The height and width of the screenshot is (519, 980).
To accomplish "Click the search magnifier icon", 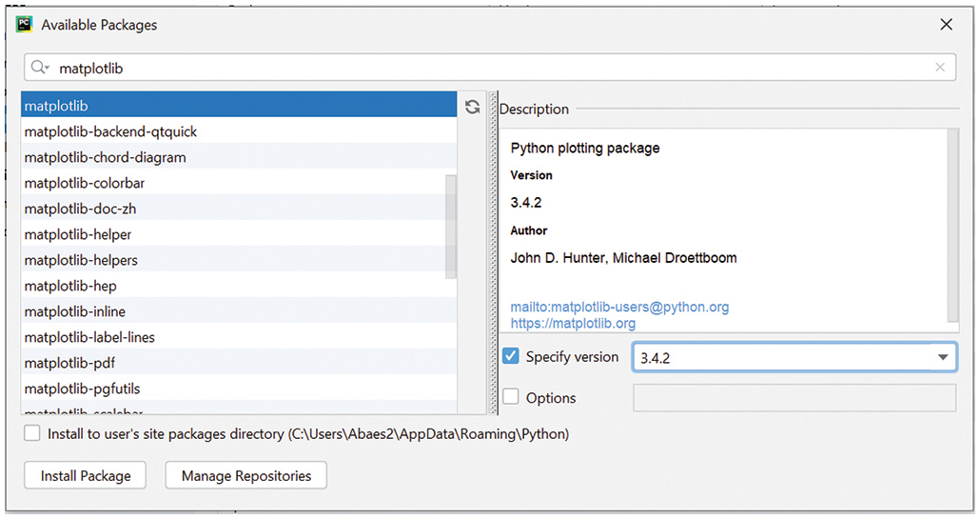I will coord(39,68).
